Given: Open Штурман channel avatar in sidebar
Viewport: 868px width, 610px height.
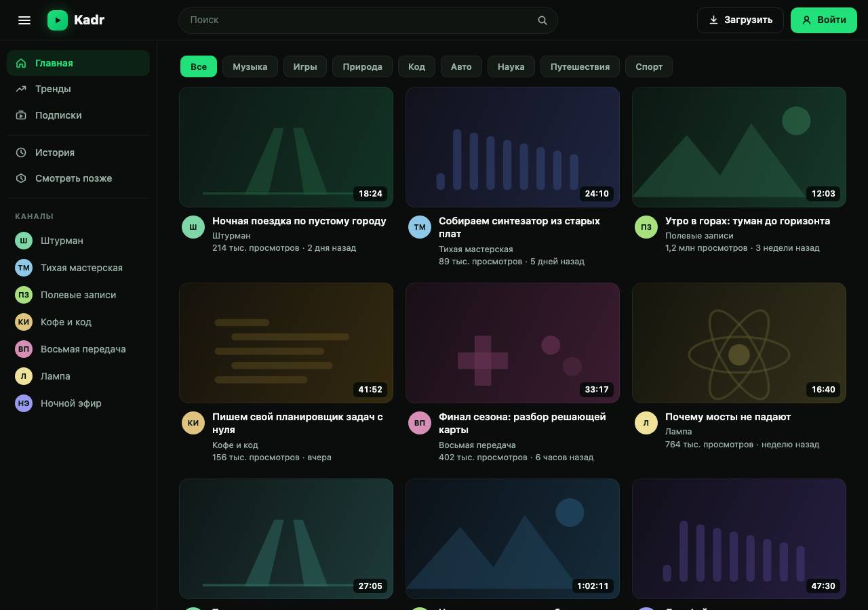Looking at the screenshot, I should 24,241.
